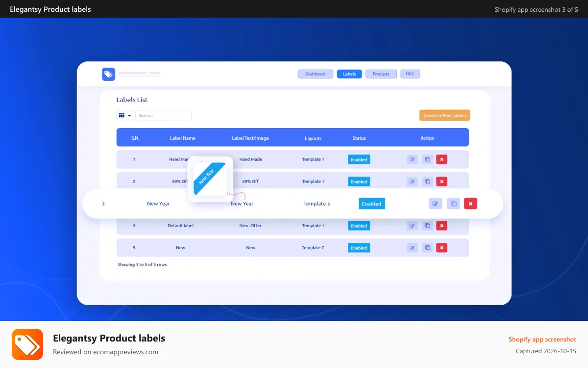Click the New Year label name cell
Screen dimensions: 588x368
(x=158, y=204)
